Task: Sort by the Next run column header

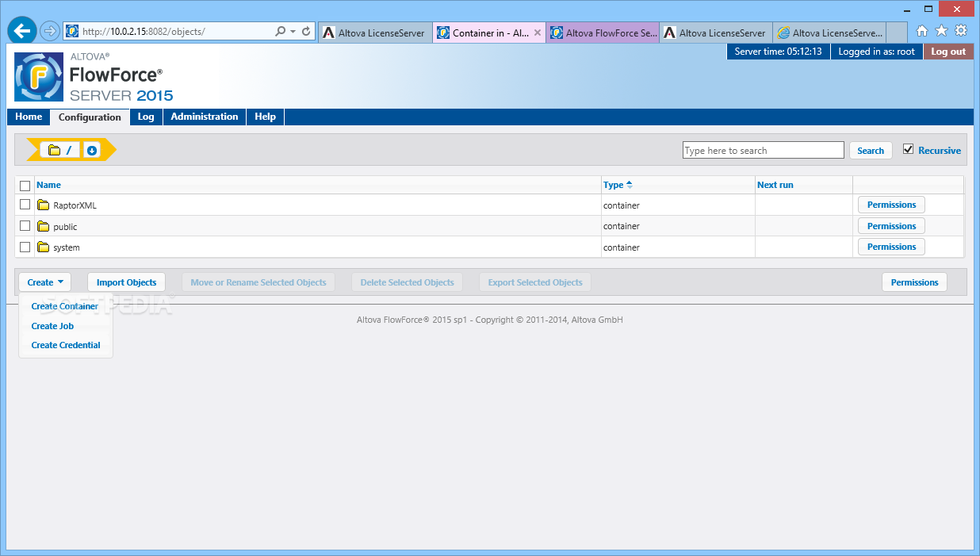Action: [x=775, y=185]
